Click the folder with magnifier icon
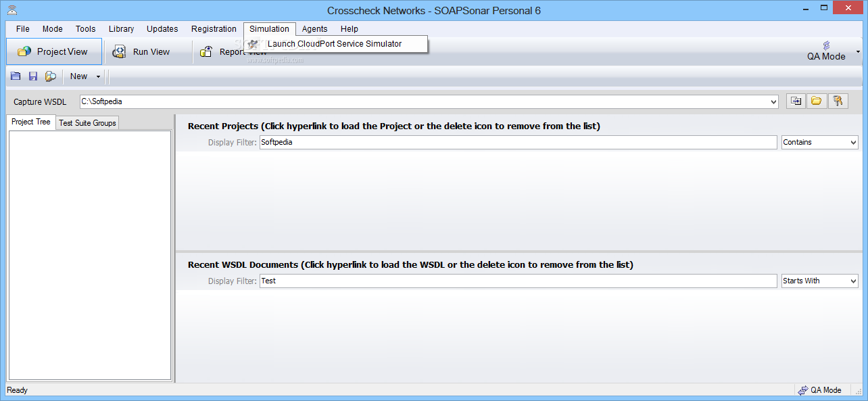The height and width of the screenshot is (401, 868). 50,76
